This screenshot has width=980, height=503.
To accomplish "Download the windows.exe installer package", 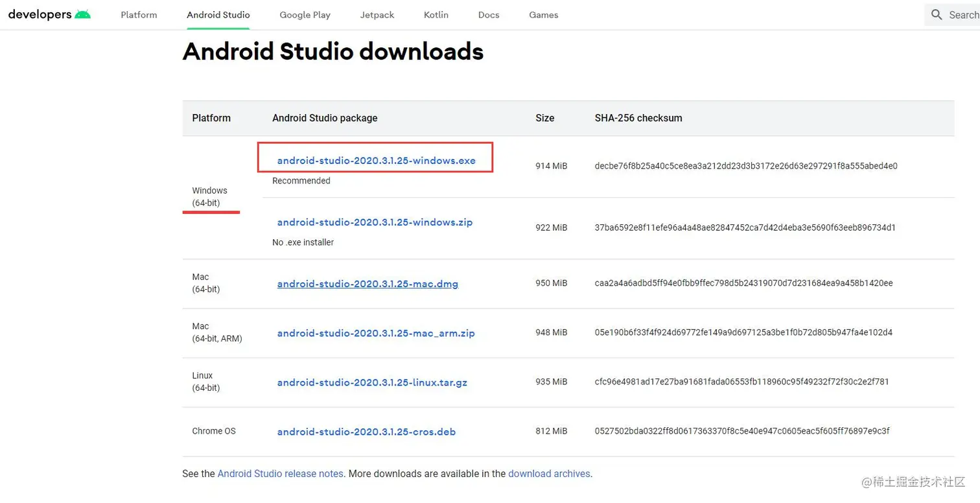I will 376,161.
